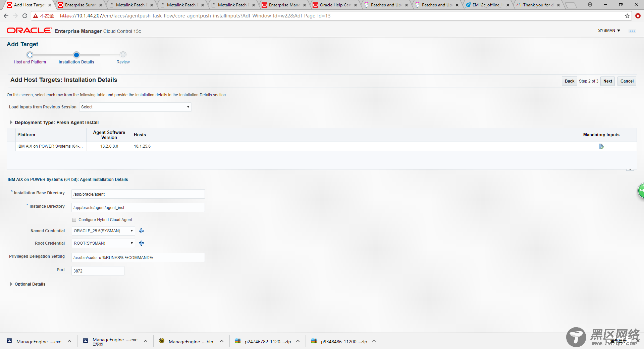This screenshot has height=349, width=644.
Task: Open the SYSMAN user menu
Action: pyautogui.click(x=609, y=31)
